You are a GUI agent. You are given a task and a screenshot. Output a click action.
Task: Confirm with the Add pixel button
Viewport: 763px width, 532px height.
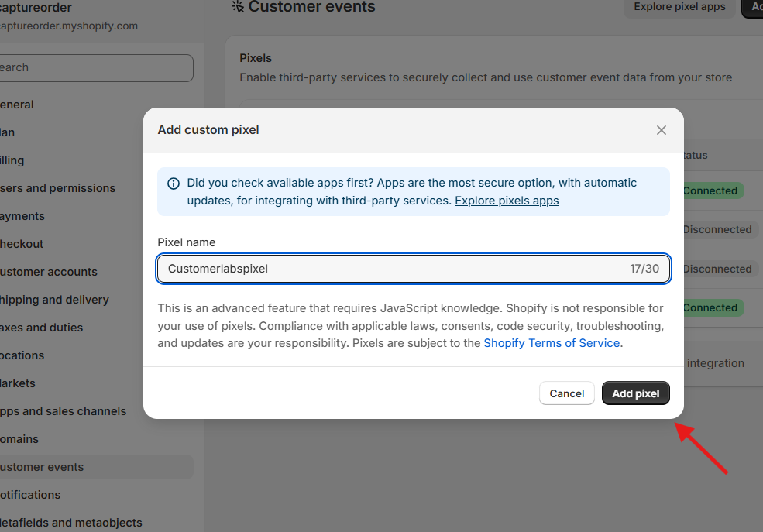pyautogui.click(x=635, y=393)
